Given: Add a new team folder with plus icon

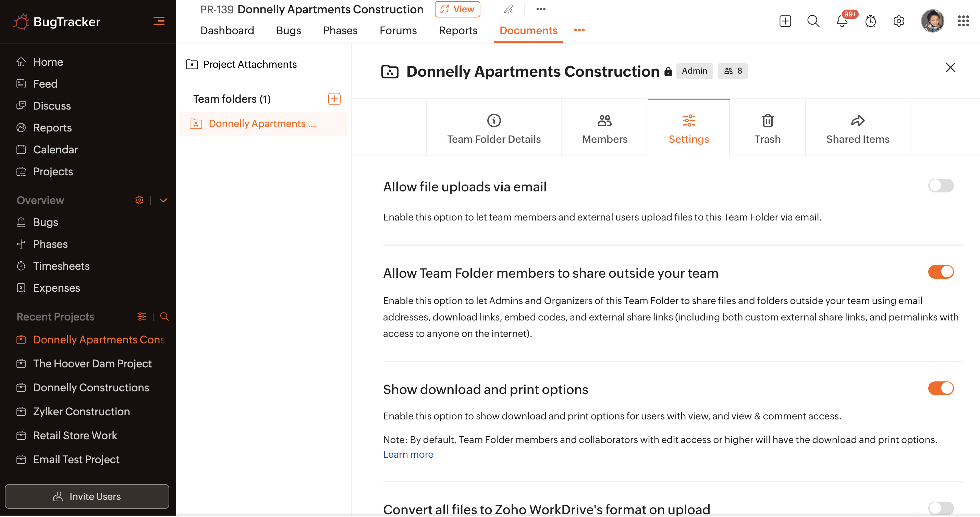Looking at the screenshot, I should [x=334, y=99].
